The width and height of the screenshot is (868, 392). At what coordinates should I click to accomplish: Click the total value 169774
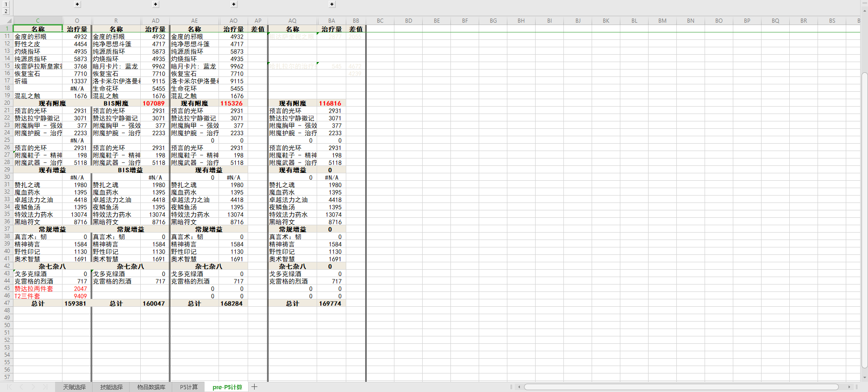331,303
